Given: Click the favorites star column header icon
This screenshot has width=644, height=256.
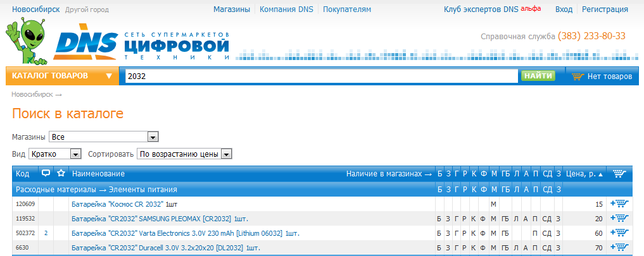Looking at the screenshot, I should click(61, 174).
